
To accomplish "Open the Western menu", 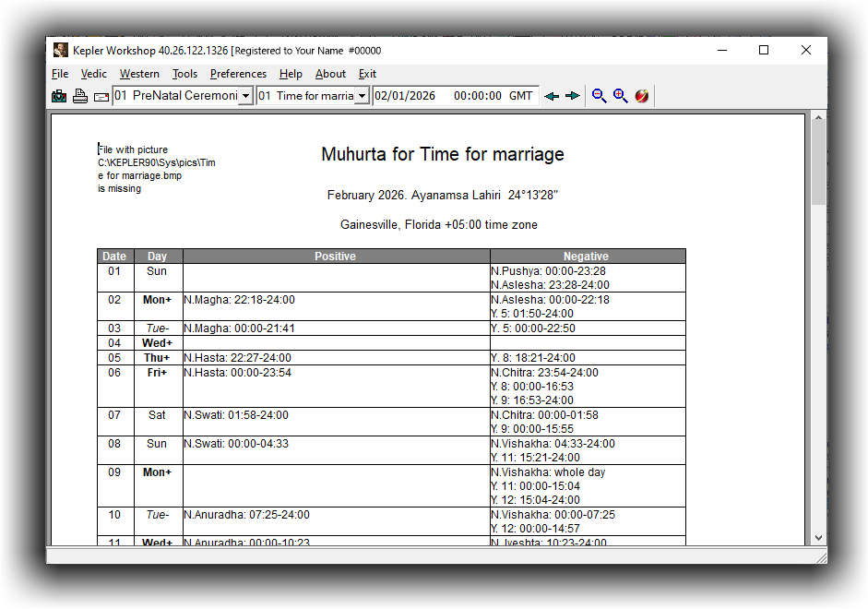I will 139,74.
